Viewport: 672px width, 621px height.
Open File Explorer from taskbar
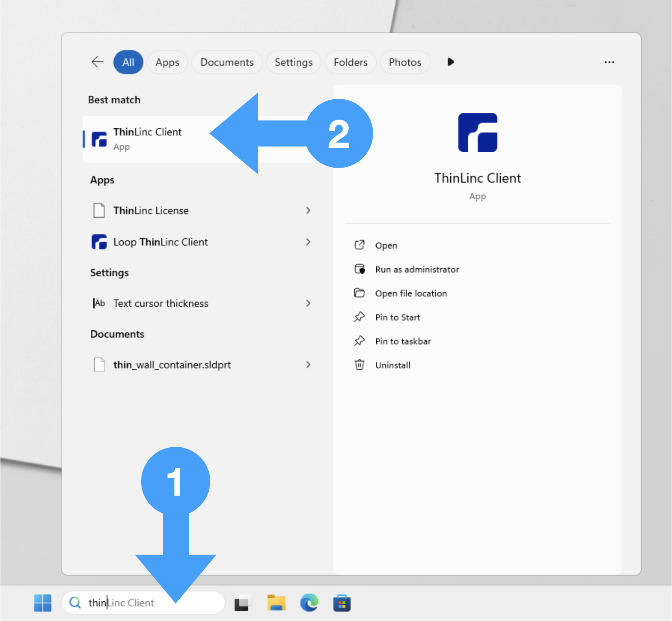tap(276, 603)
